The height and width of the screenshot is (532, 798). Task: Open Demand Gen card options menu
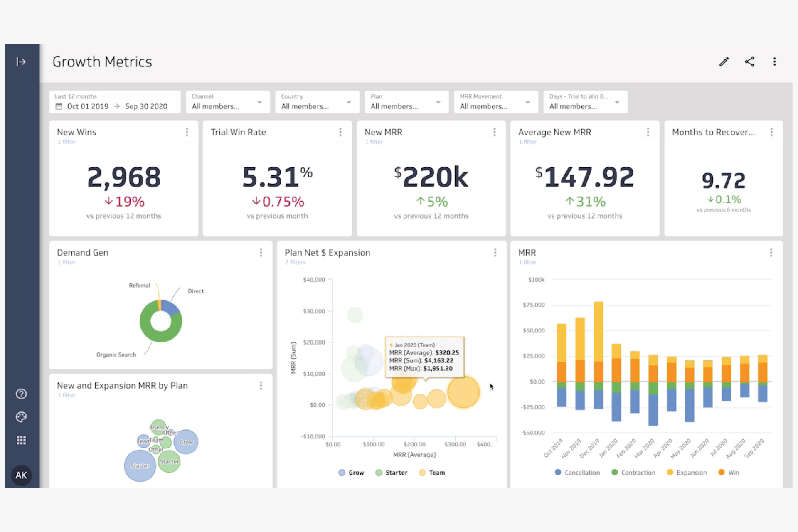[261, 252]
